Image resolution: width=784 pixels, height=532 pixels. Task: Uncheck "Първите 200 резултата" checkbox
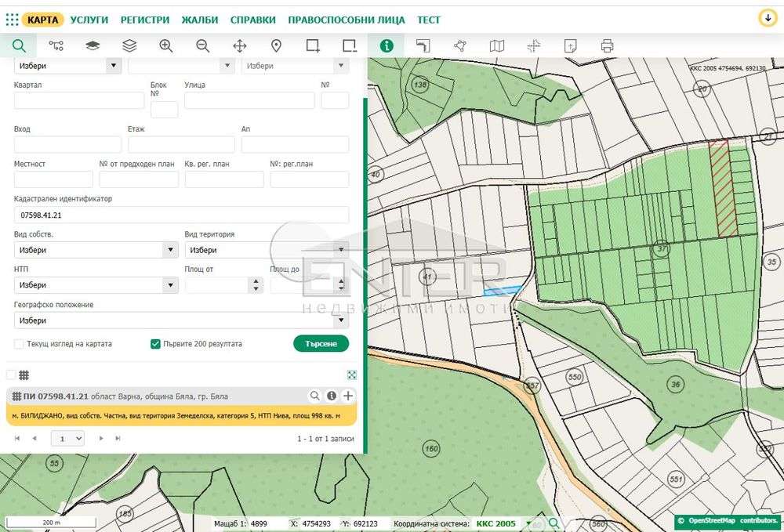(155, 344)
